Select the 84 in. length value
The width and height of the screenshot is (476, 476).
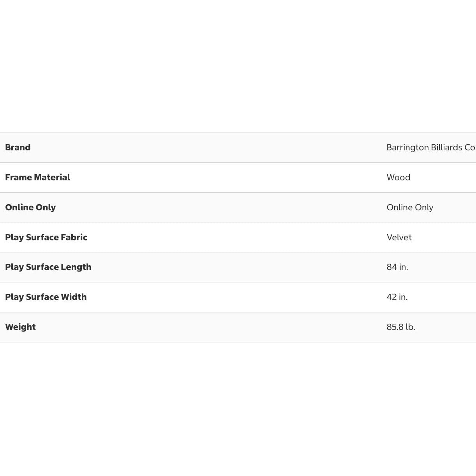[397, 267]
